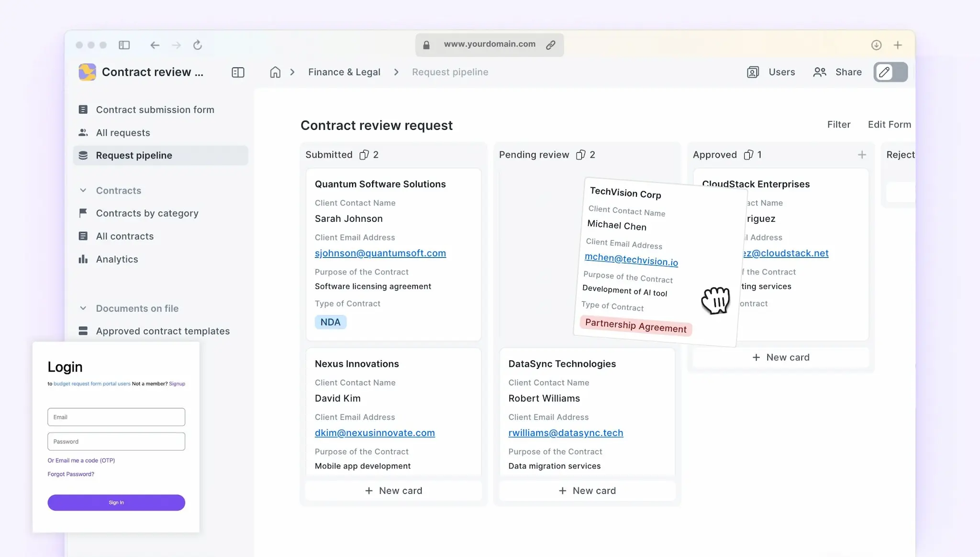
Task: Click card count icon in Pending review
Action: click(580, 155)
